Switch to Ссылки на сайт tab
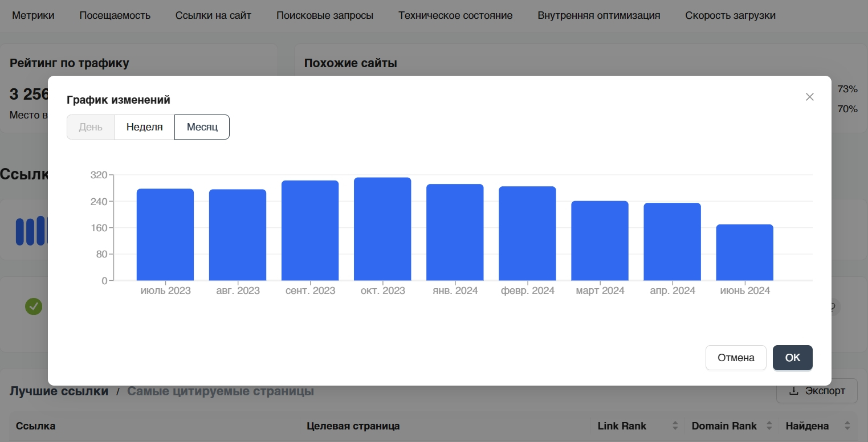The width and height of the screenshot is (868, 442). coord(213,15)
